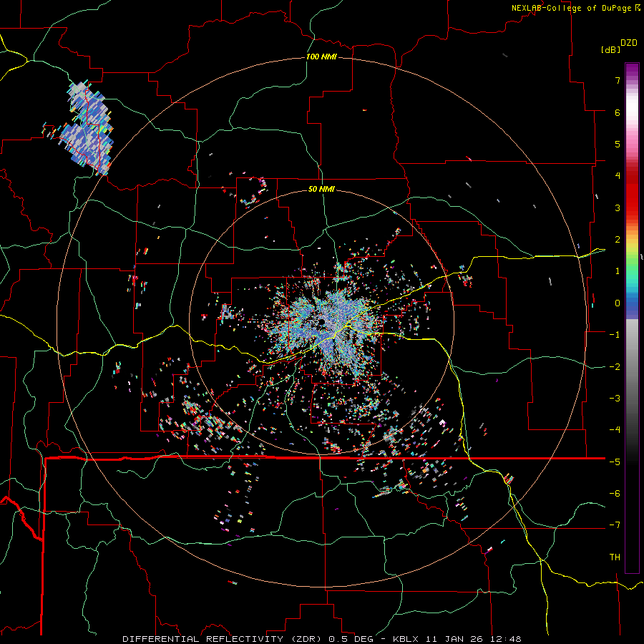Click the -5 value on the scale
Image resolution: width=644 pixels, height=644 pixels.
615,462
